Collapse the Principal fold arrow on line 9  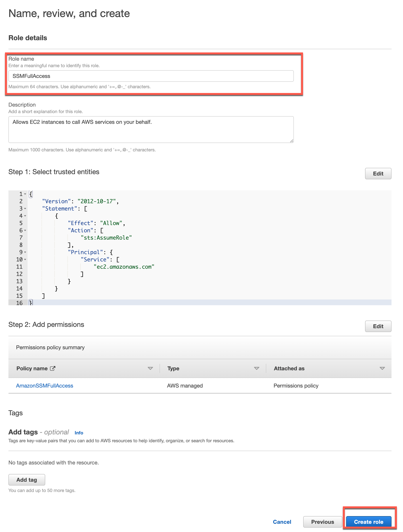pyautogui.click(x=25, y=252)
